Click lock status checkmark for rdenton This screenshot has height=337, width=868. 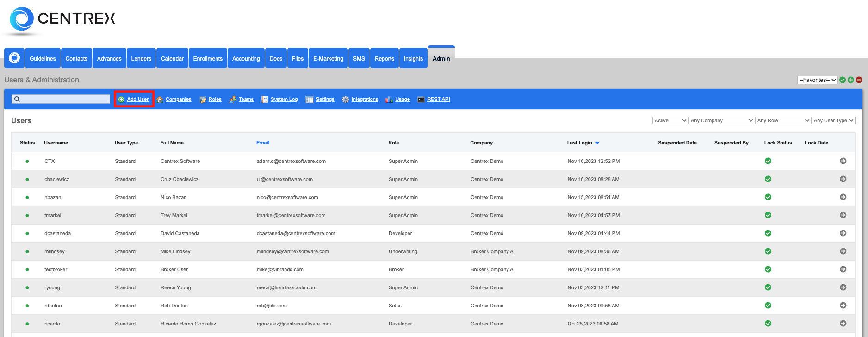pyautogui.click(x=768, y=306)
